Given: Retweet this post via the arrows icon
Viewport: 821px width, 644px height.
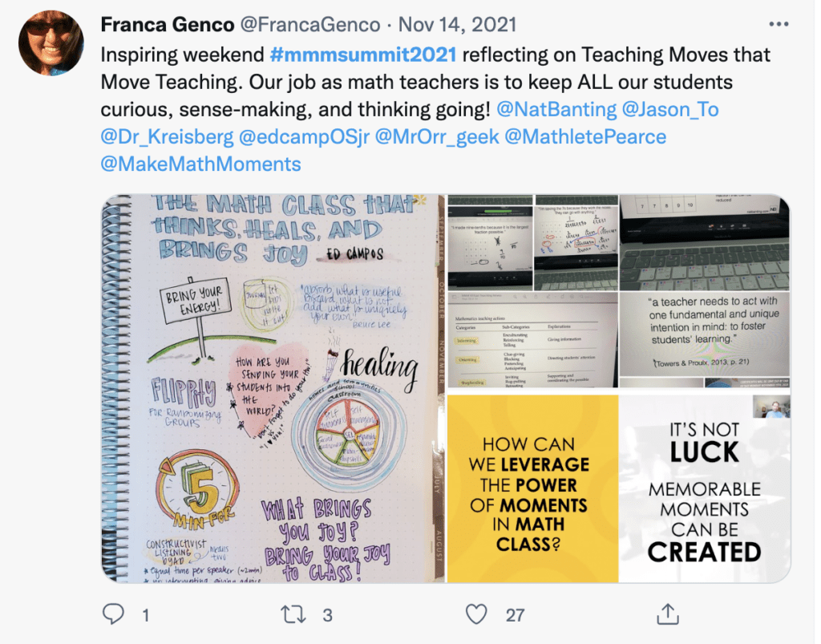Looking at the screenshot, I should tap(293, 614).
